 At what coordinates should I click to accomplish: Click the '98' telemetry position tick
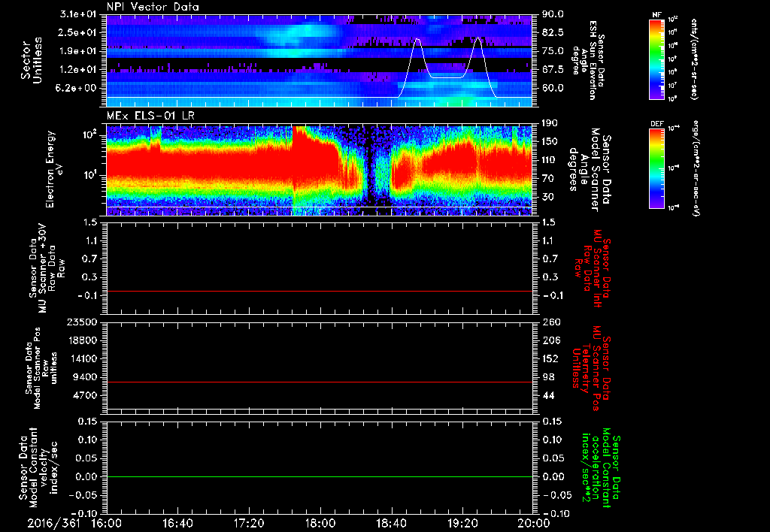pos(548,377)
